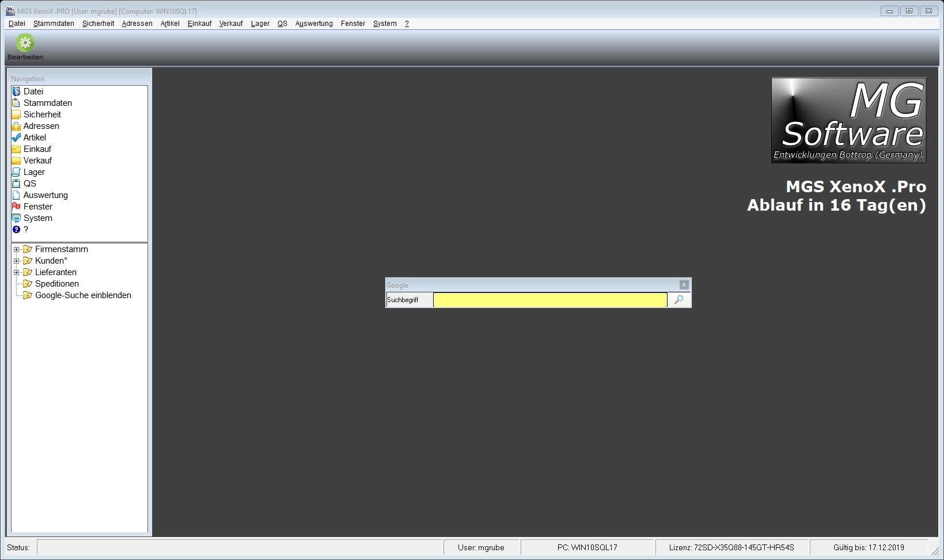Select Lager in the Navigation list
Image resolution: width=944 pixels, height=560 pixels.
coord(34,172)
